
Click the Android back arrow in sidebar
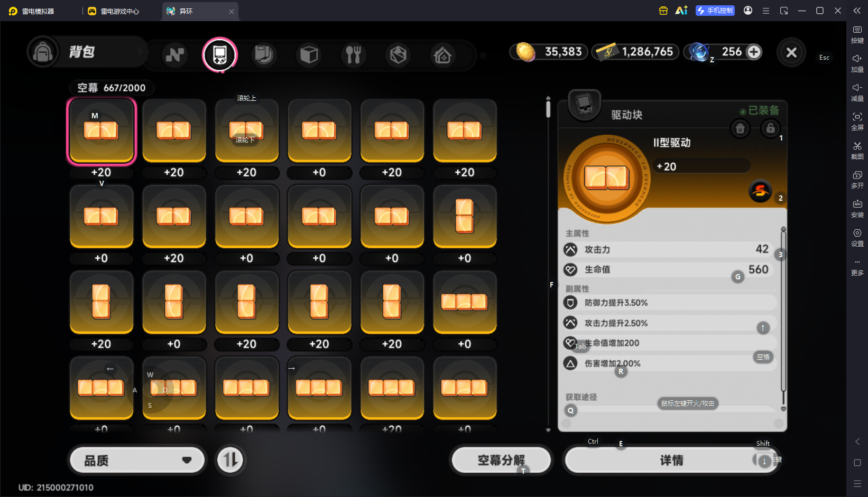857,442
